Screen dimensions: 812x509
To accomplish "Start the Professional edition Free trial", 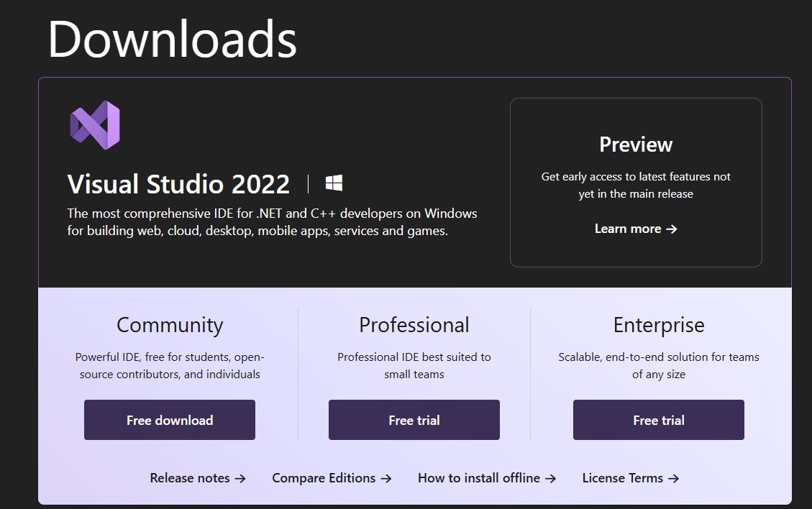I will pyautogui.click(x=414, y=420).
